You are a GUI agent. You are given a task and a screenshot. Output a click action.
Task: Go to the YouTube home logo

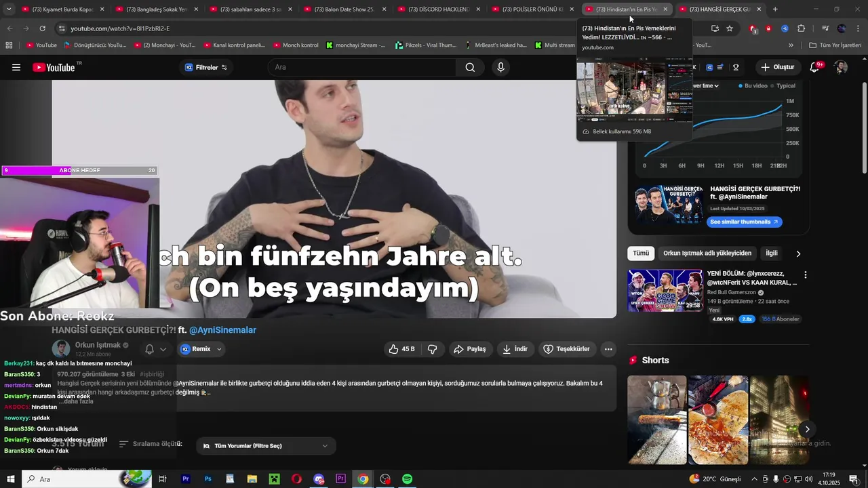54,67
